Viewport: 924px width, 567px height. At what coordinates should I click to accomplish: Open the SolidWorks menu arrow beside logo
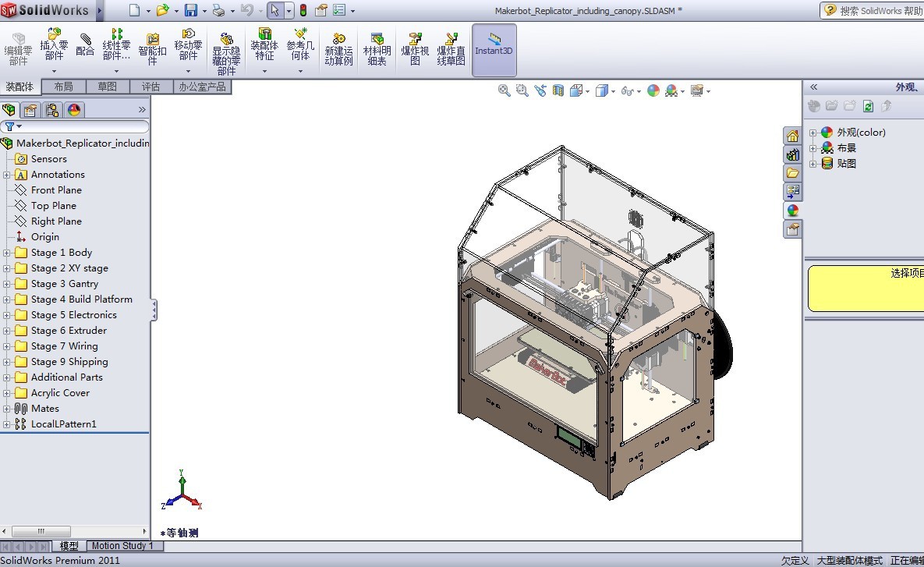click(99, 10)
